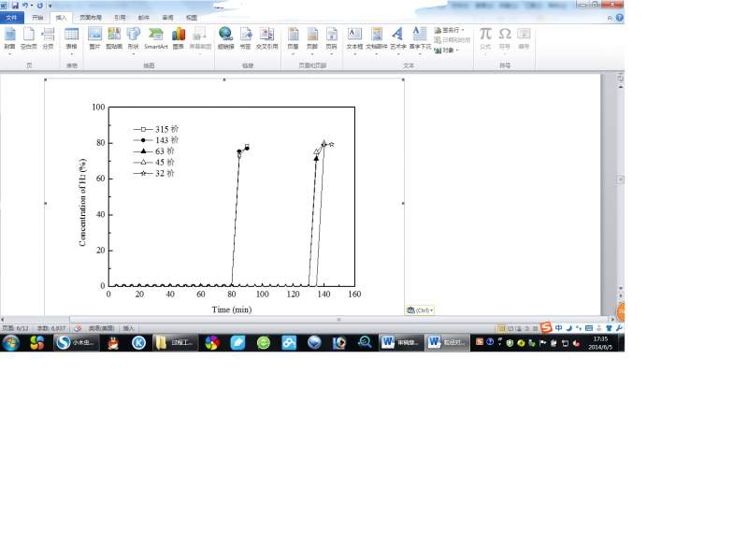
Task: Open Word Help question mark icon
Action: click(619, 17)
